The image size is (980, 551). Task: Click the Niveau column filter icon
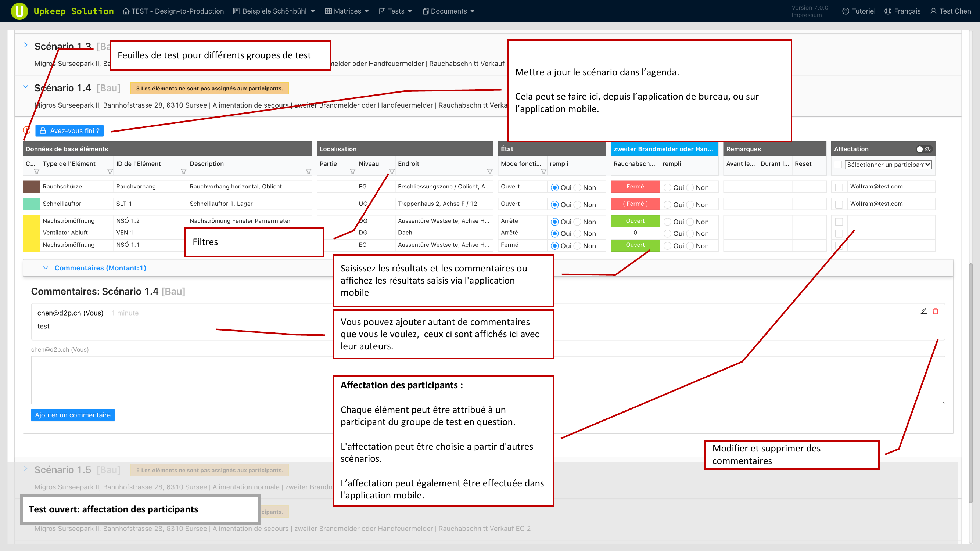point(391,172)
